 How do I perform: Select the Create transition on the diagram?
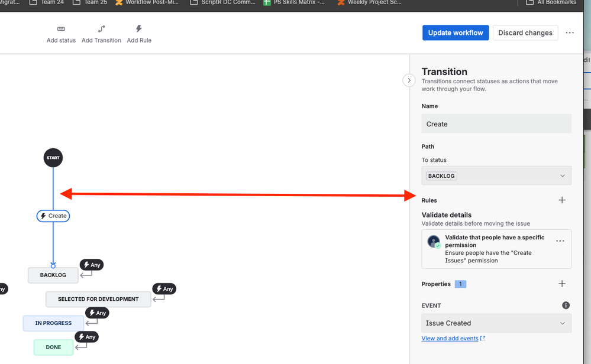point(53,216)
